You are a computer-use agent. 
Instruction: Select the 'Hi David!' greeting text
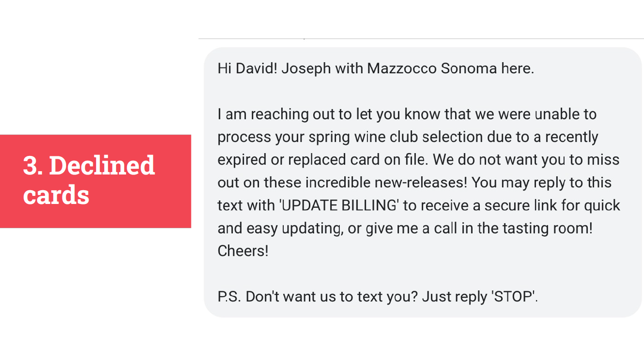[247, 68]
